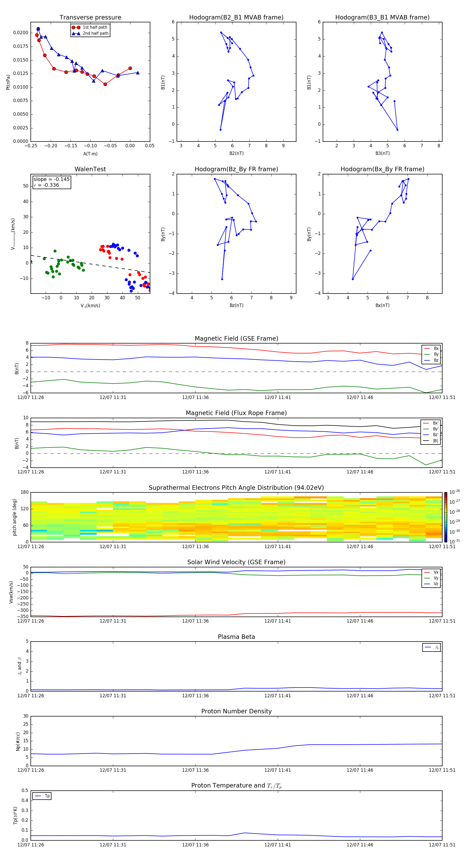Click the 'Magnetic Field (Flux Rope Frame)' title
The height and width of the screenshot is (868, 473).
coord(236,413)
